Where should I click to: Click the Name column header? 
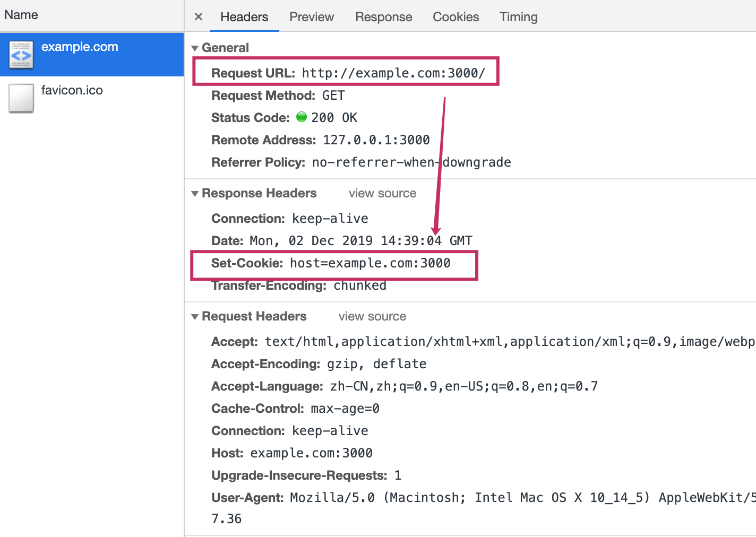21,15
